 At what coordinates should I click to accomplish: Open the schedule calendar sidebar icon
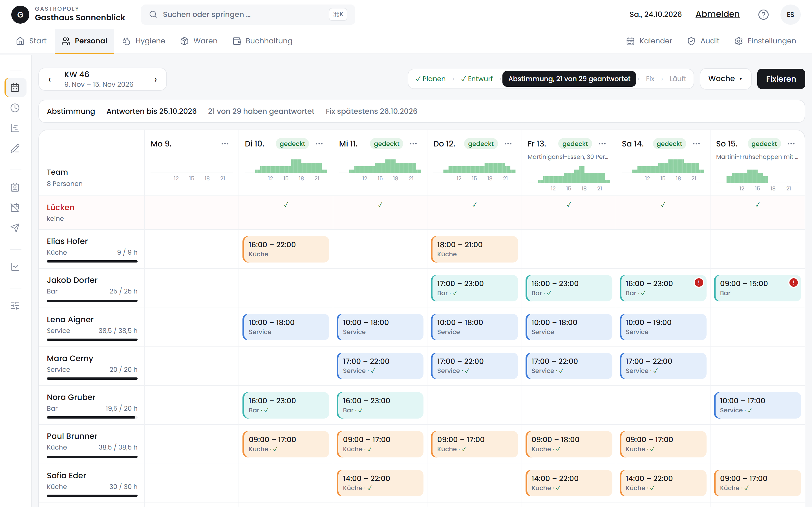pyautogui.click(x=15, y=88)
